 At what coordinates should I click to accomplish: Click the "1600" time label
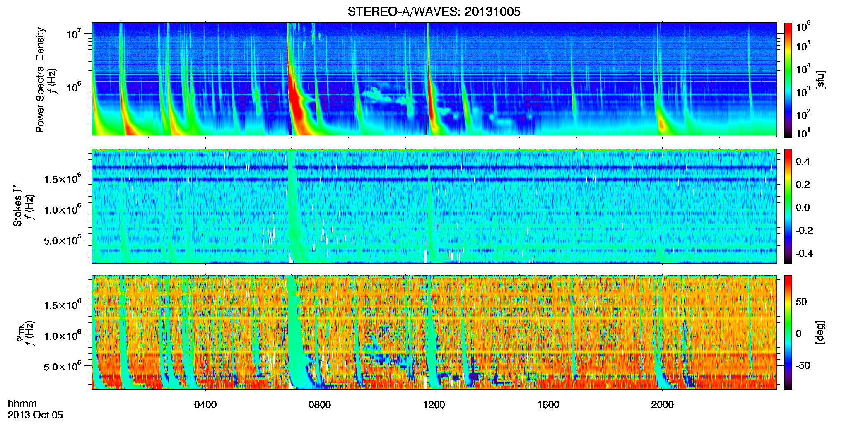tap(548, 405)
